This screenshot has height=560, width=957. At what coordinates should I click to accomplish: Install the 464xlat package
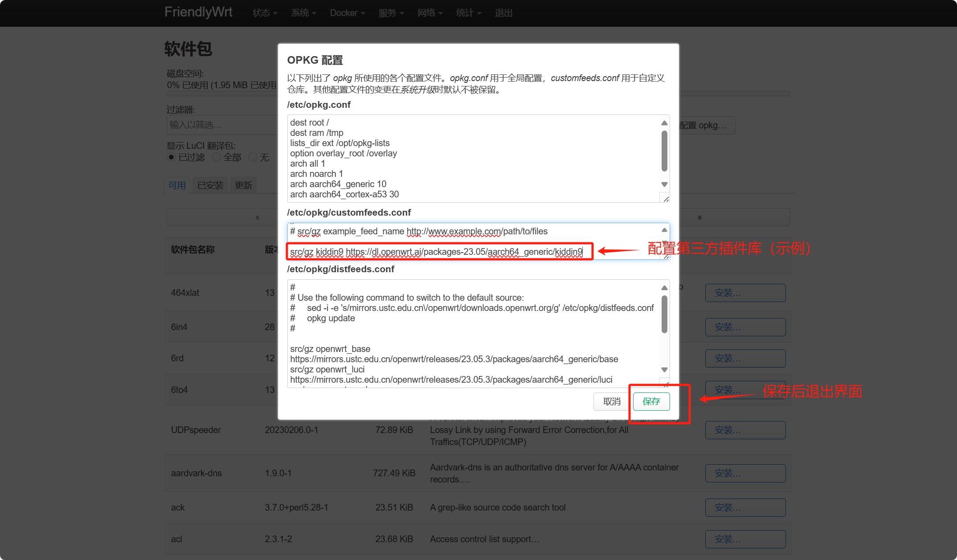click(745, 293)
